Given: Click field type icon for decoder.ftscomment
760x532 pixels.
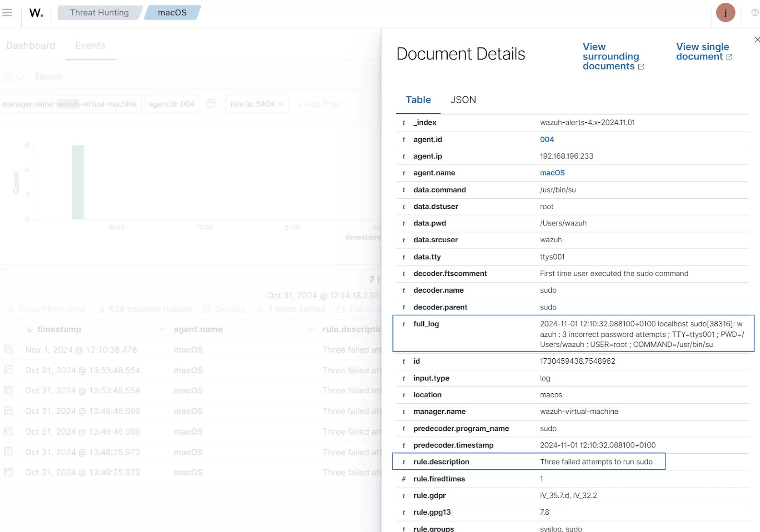Looking at the screenshot, I should tap(404, 274).
